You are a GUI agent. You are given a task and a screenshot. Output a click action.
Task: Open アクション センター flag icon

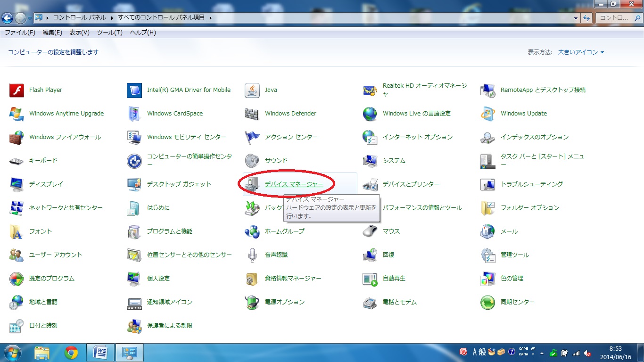coord(252,137)
